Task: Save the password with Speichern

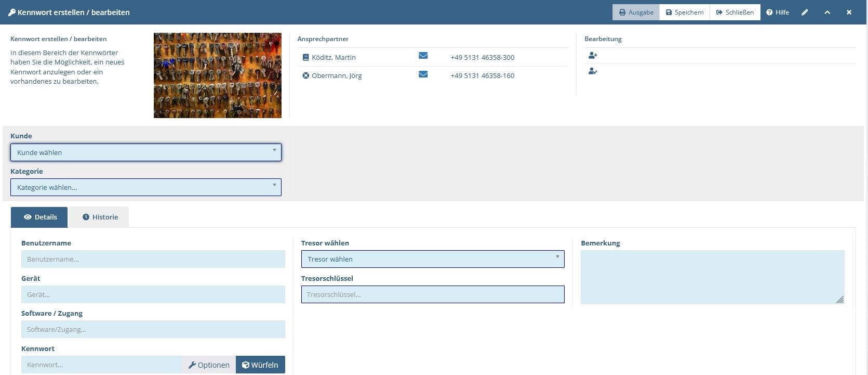Action: click(x=685, y=12)
